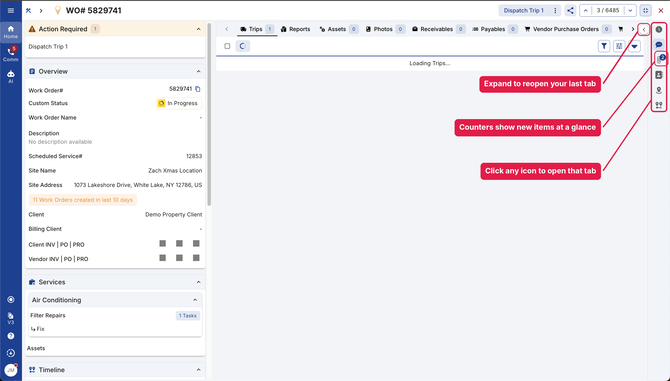The height and width of the screenshot is (381, 670).
Task: Click the Dispatch Trip 1 header button
Action: point(523,11)
